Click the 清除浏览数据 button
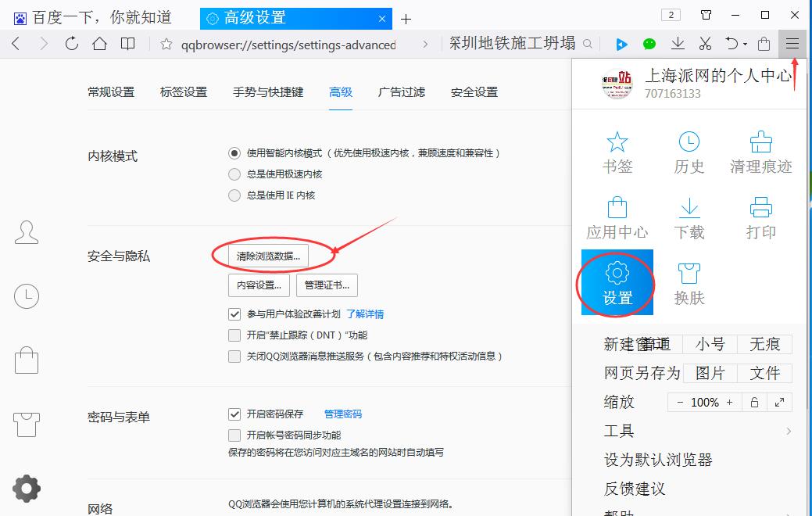Viewport: 812px width, 516px height. (268, 256)
